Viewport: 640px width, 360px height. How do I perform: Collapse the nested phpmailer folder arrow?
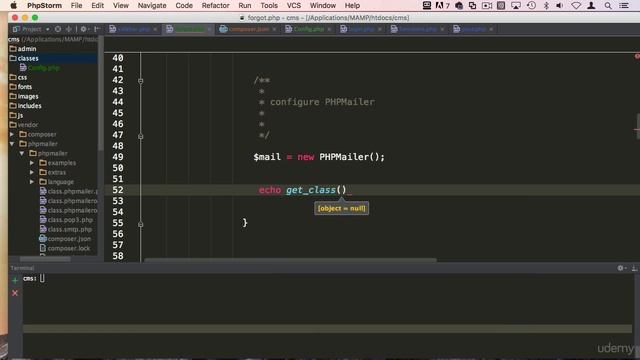[22, 153]
